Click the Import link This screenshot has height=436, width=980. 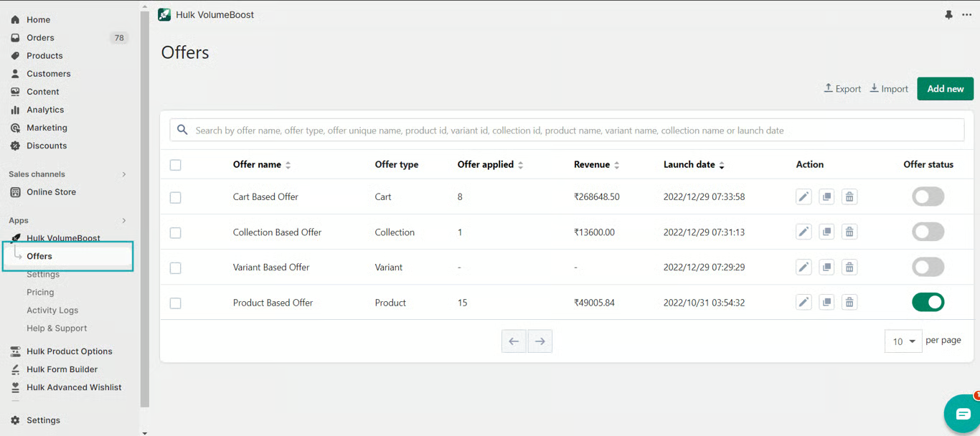pyautogui.click(x=889, y=89)
